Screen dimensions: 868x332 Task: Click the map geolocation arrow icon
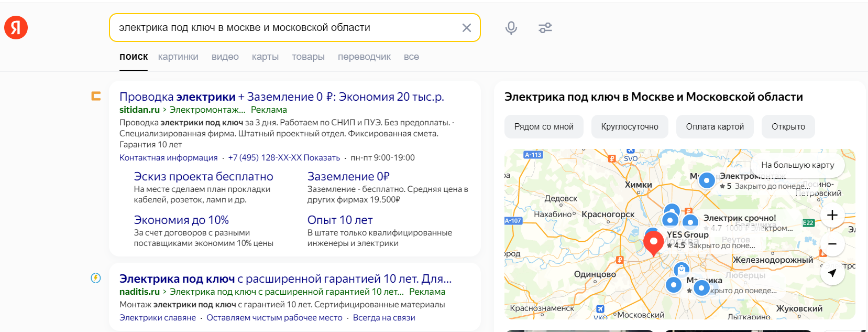click(x=832, y=273)
